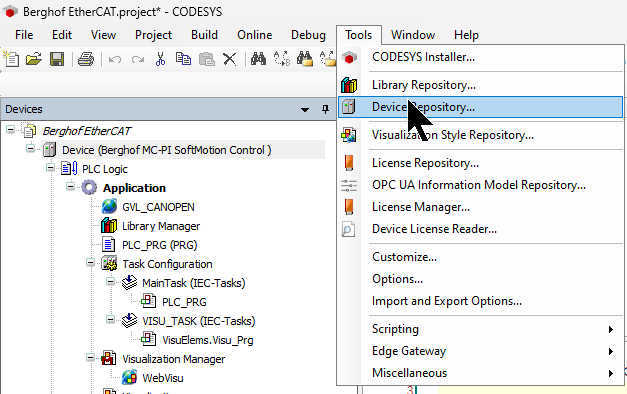This screenshot has height=394, width=627.
Task: Open the Help menu
Action: (466, 35)
